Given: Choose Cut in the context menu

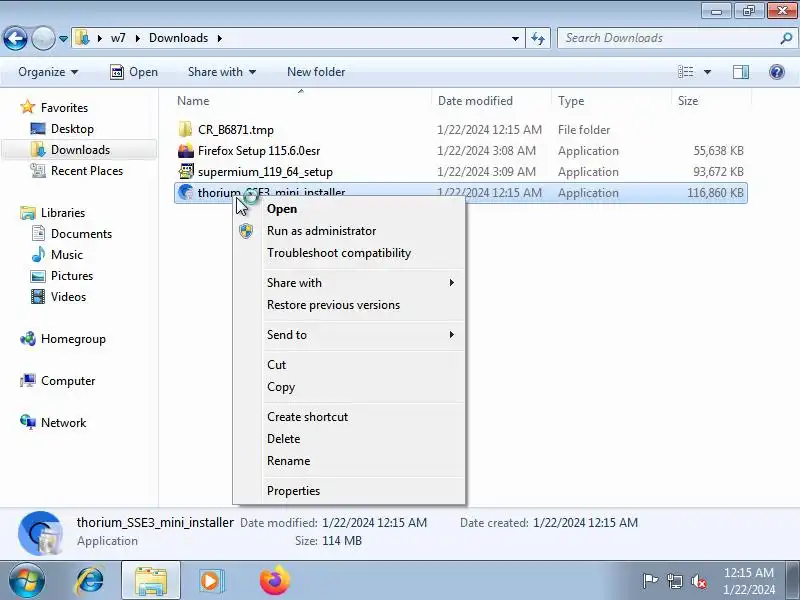Looking at the screenshot, I should click(x=277, y=365).
